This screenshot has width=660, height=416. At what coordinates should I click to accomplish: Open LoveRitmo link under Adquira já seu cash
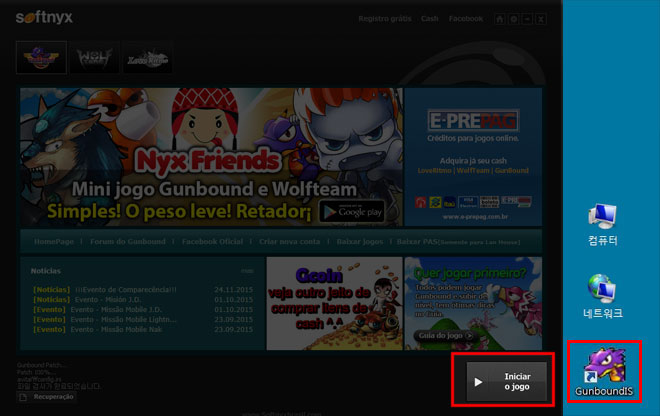click(x=434, y=171)
